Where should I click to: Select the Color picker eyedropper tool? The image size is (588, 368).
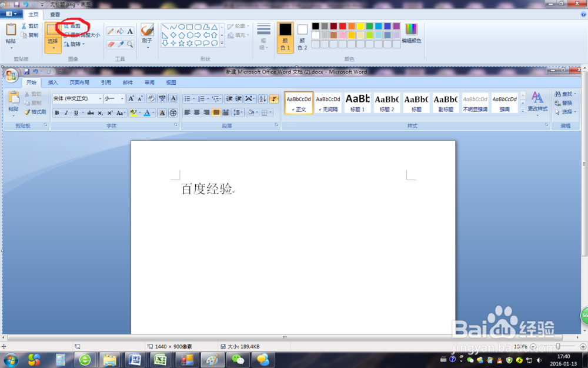[121, 44]
